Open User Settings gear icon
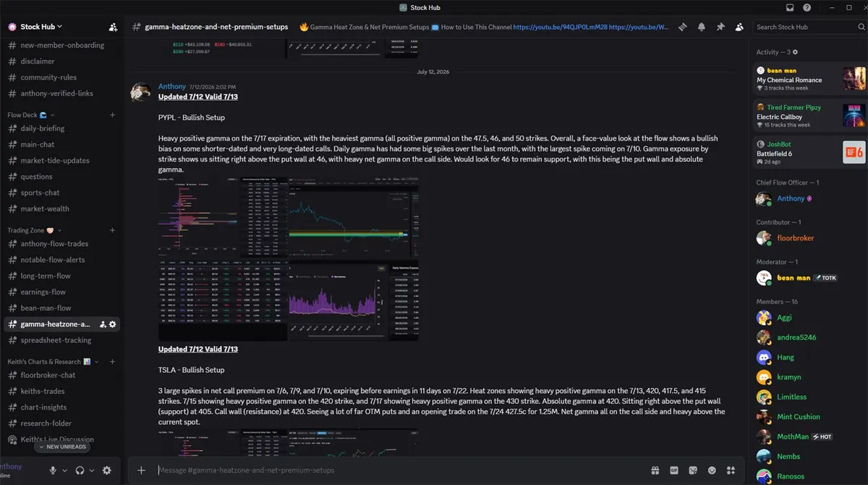This screenshot has width=868, height=485. pos(107,470)
